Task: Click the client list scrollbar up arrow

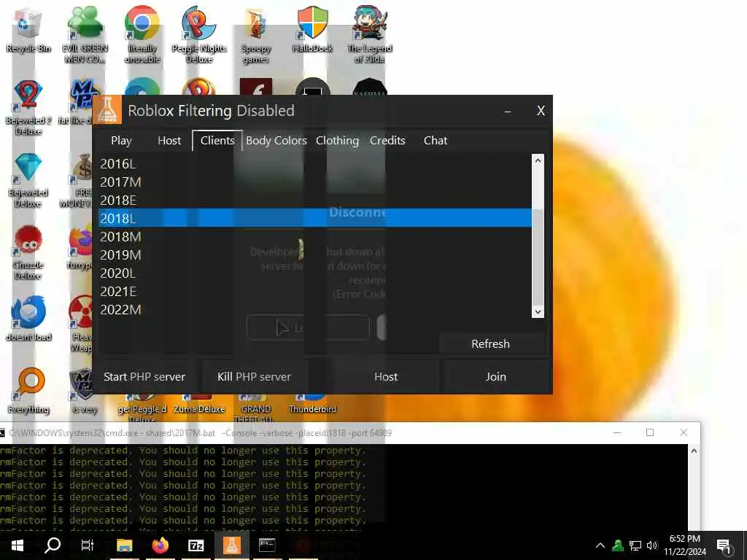Action: click(538, 160)
